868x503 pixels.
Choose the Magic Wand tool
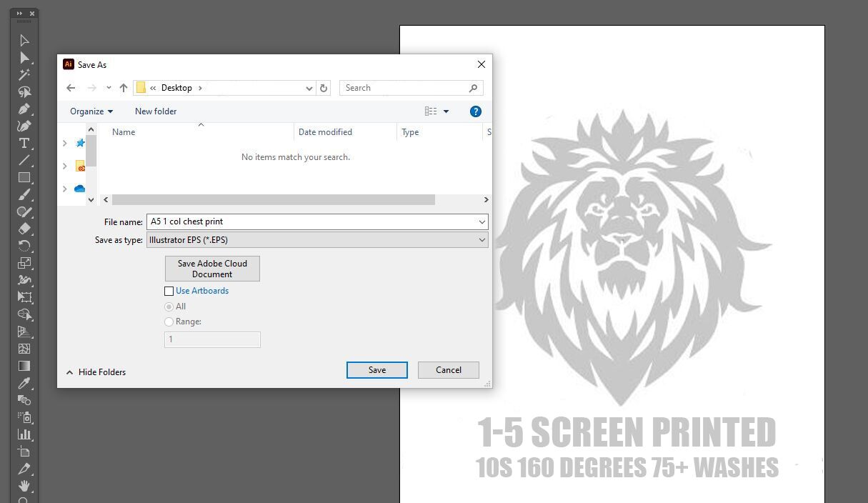pos(24,74)
